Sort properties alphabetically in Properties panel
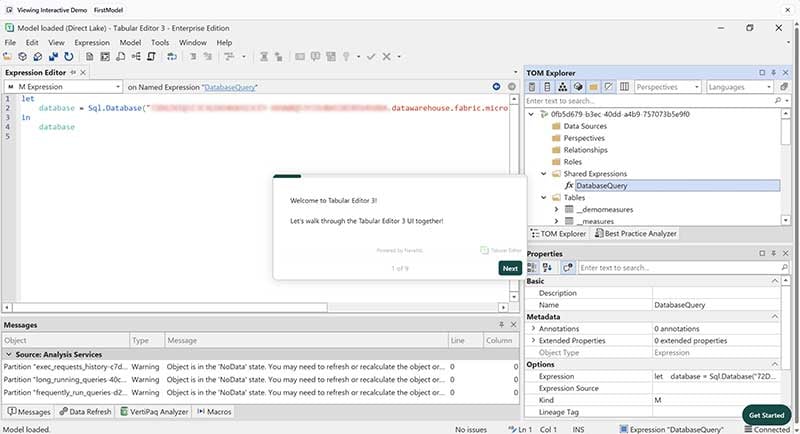 (548, 267)
